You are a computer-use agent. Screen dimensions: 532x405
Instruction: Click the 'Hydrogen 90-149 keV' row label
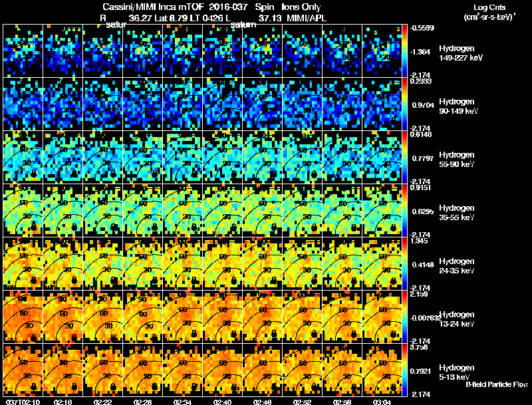458,106
